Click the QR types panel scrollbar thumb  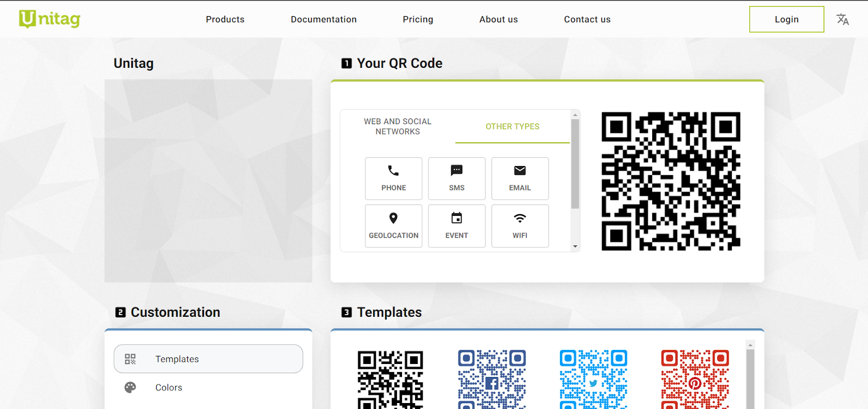point(575,164)
